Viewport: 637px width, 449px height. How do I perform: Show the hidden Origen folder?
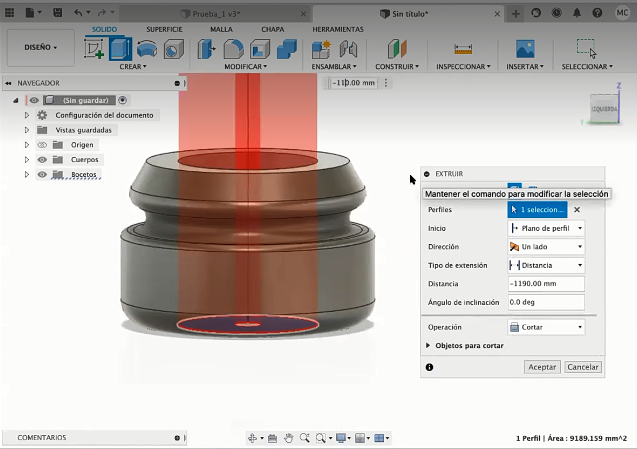(42, 145)
